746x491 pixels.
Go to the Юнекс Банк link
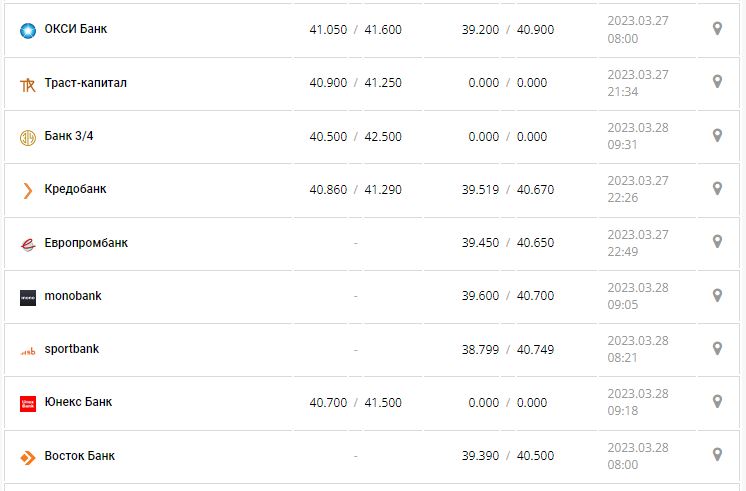pyautogui.click(x=78, y=402)
